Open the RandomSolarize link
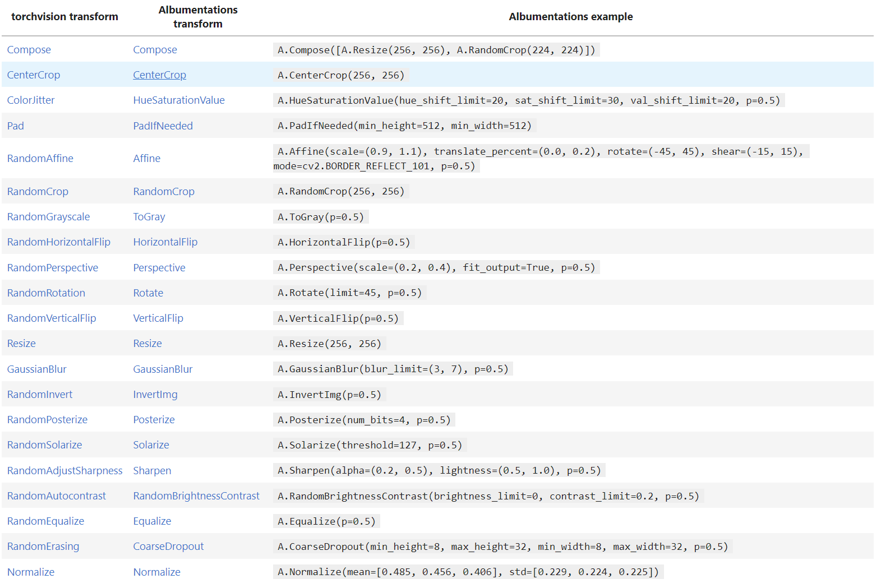The width and height of the screenshot is (881, 588). (44, 445)
